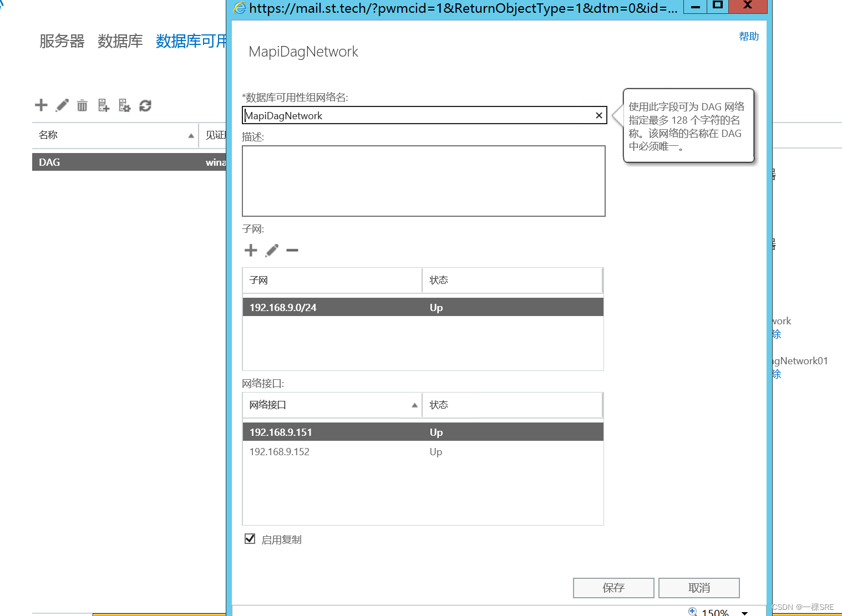842x616 pixels.
Task: Select the 192.168.9.152 interface row
Action: pos(423,451)
